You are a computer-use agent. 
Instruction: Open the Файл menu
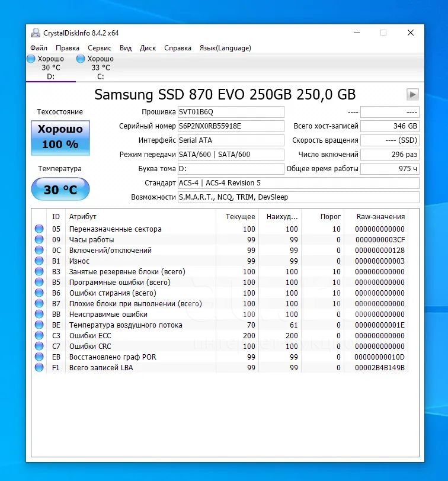(39, 48)
